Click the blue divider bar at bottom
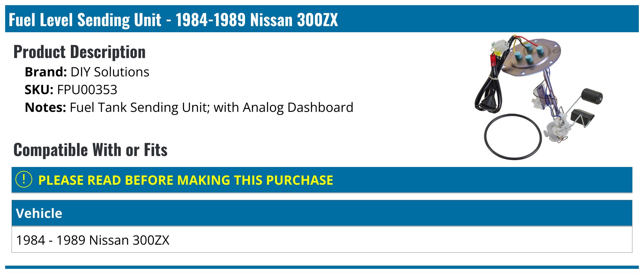 pos(322,267)
